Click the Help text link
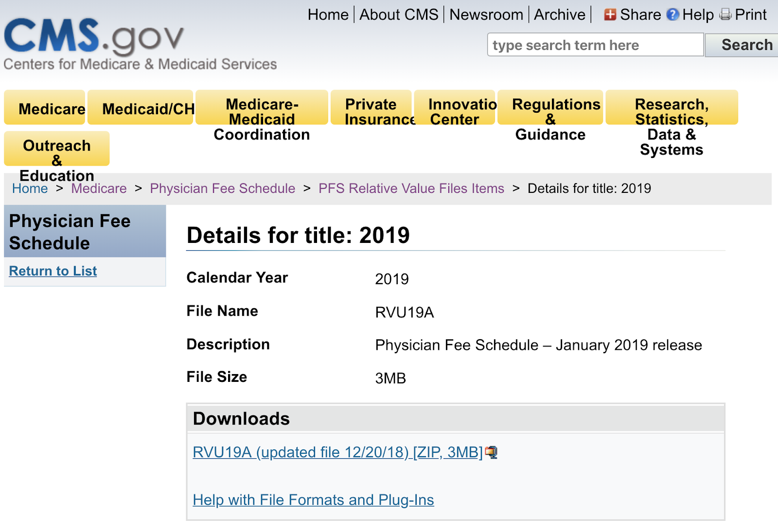The width and height of the screenshot is (778, 532). click(x=698, y=15)
